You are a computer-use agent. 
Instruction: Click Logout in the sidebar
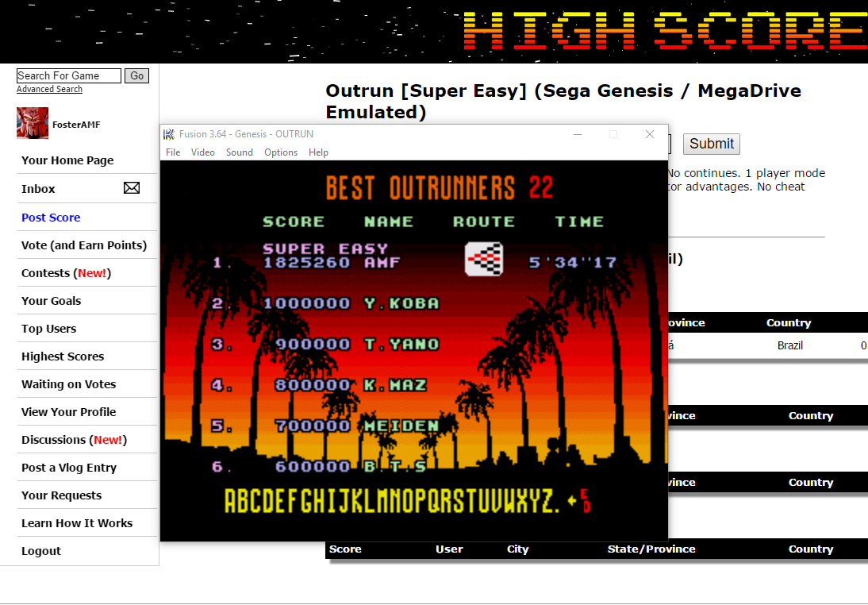[41, 551]
